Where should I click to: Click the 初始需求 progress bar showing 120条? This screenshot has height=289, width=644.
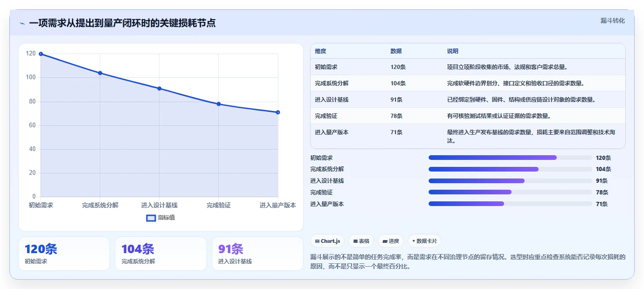click(510, 158)
